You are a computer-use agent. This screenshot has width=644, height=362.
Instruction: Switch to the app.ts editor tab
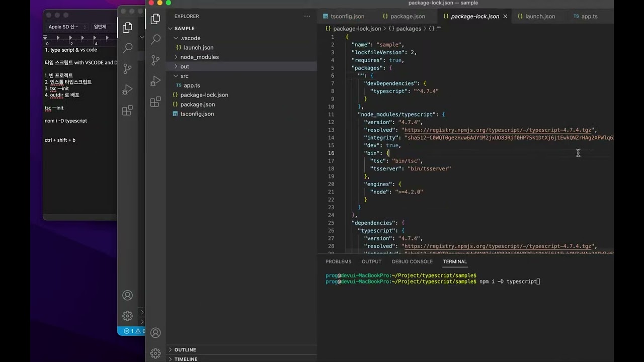coord(586,16)
